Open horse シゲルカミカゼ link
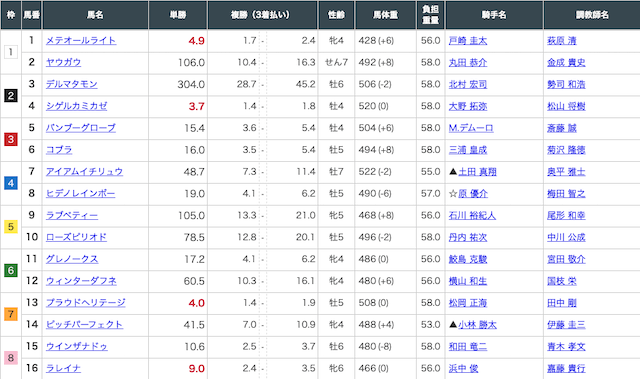640x379 pixels. (x=76, y=106)
